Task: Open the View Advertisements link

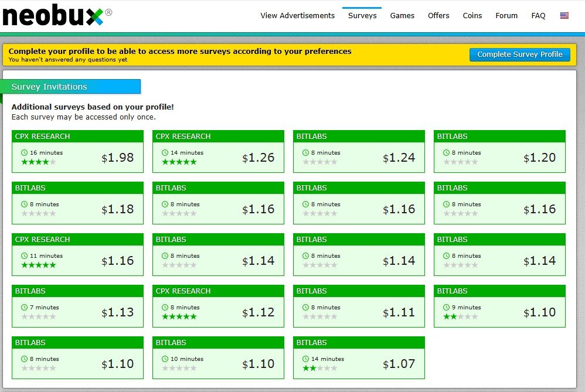Action: click(x=297, y=16)
